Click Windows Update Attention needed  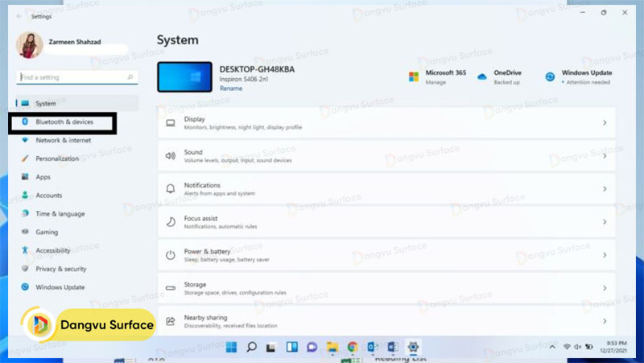(588, 83)
